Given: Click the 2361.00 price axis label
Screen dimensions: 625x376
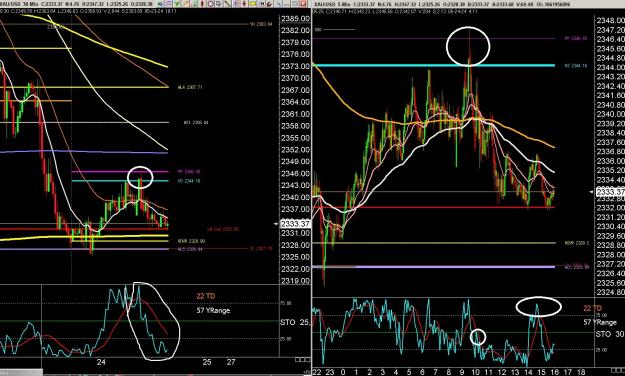Looking at the screenshot, I should pyautogui.click(x=295, y=114).
